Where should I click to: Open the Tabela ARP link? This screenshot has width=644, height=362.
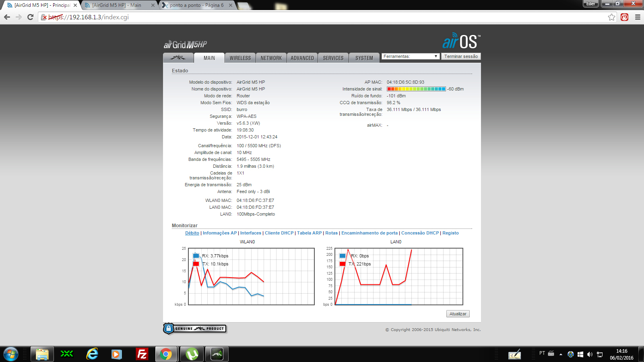coord(310,233)
